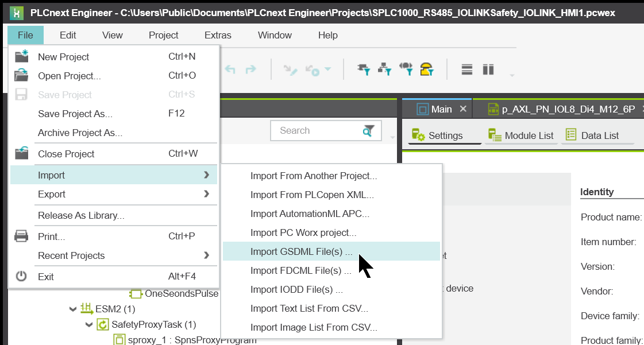Click the Undo arrow in toolbar
The height and width of the screenshot is (345, 644).
pos(230,69)
